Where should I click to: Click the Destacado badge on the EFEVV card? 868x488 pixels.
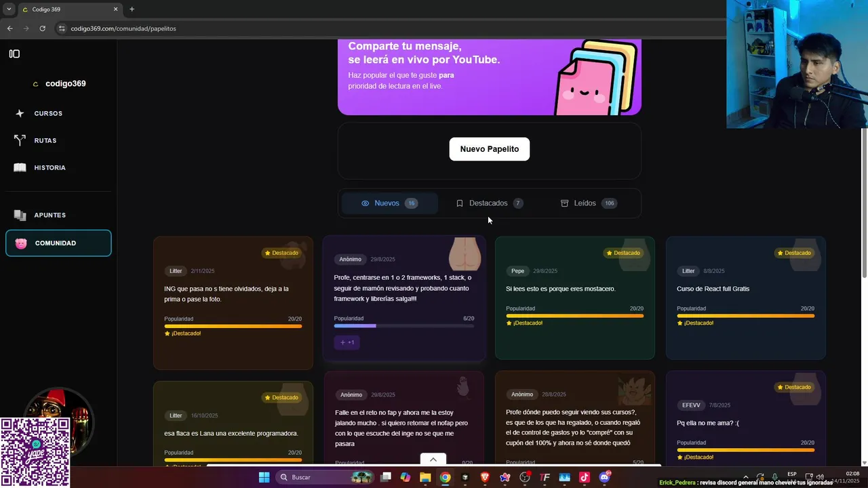(793, 387)
